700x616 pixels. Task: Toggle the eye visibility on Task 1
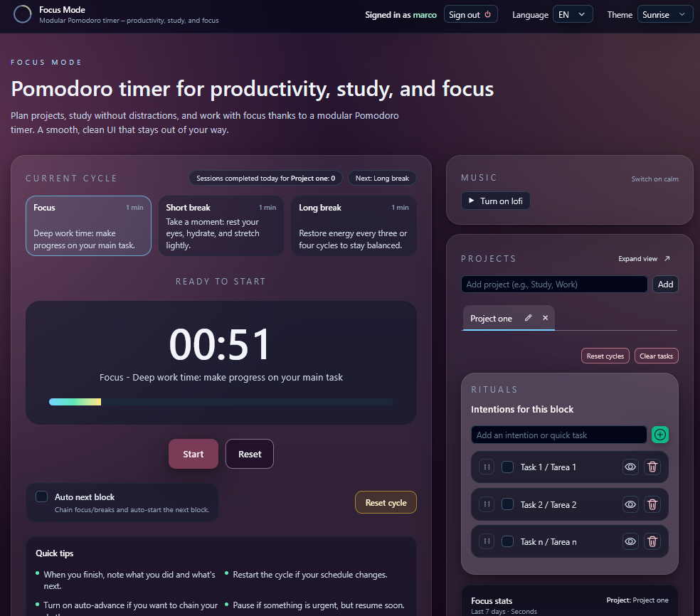coord(630,467)
